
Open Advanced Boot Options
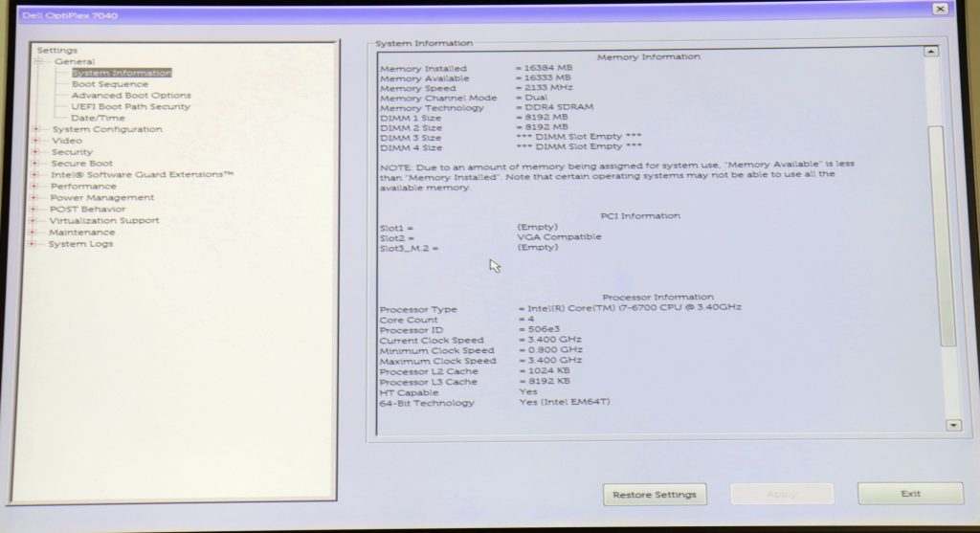(131, 96)
